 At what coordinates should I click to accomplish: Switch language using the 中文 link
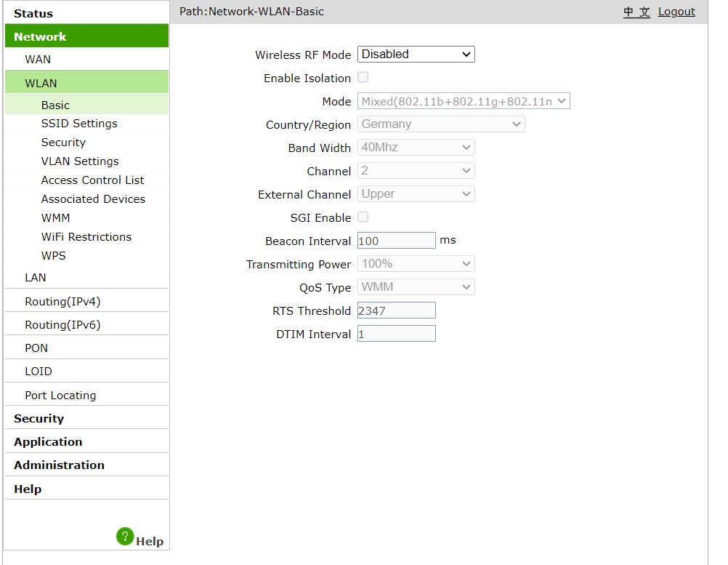pos(636,12)
